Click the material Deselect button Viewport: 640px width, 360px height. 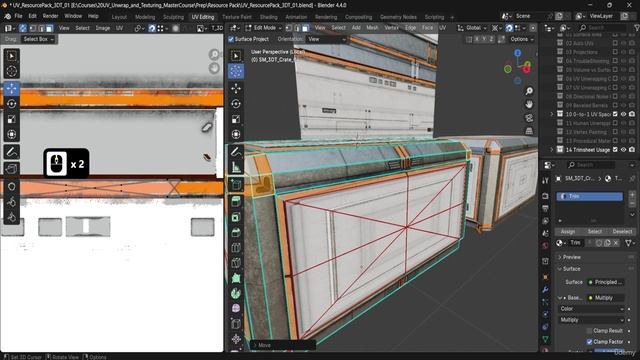tap(622, 231)
